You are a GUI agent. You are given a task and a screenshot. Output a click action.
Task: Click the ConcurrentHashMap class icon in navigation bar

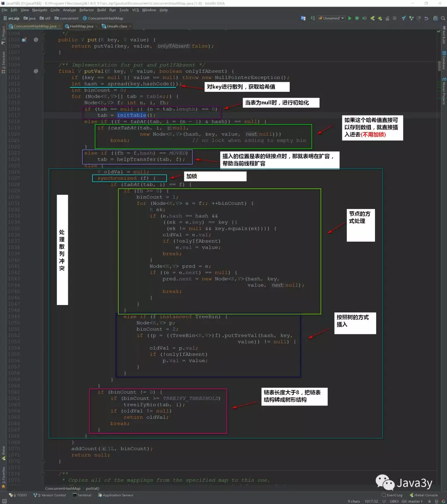coord(85,18)
